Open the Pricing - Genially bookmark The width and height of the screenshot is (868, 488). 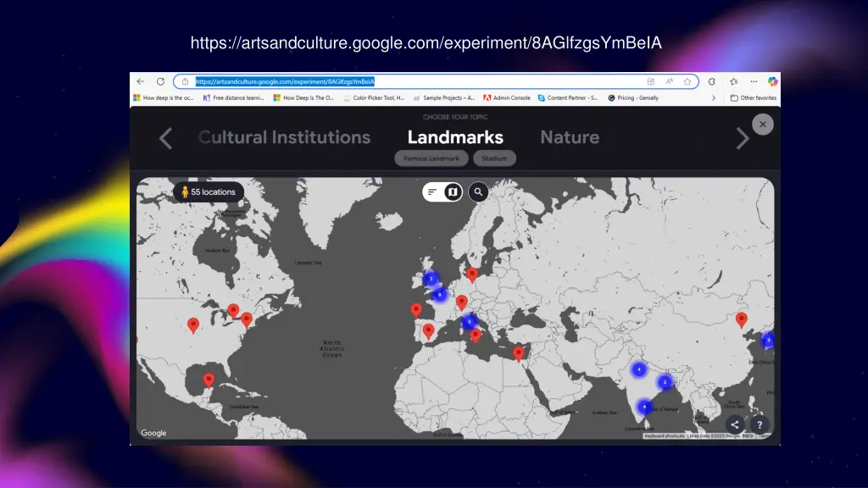pyautogui.click(x=633, y=98)
